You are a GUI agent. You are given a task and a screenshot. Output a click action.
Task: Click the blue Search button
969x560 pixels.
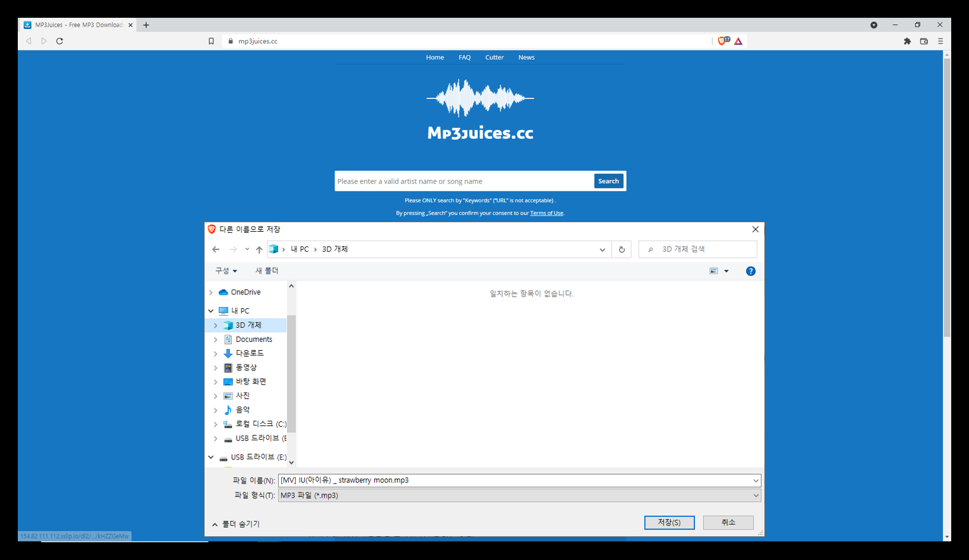click(608, 181)
